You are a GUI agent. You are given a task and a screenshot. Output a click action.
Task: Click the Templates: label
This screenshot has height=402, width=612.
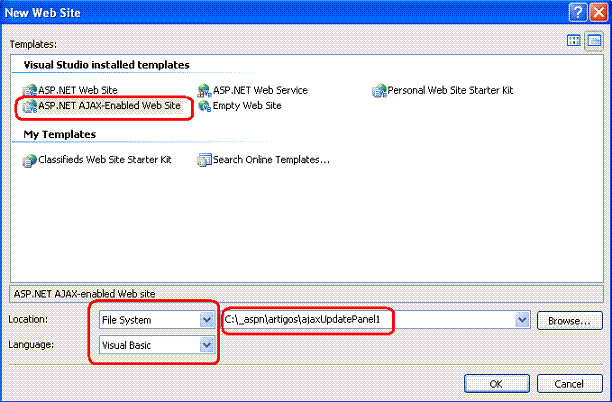coord(33,44)
